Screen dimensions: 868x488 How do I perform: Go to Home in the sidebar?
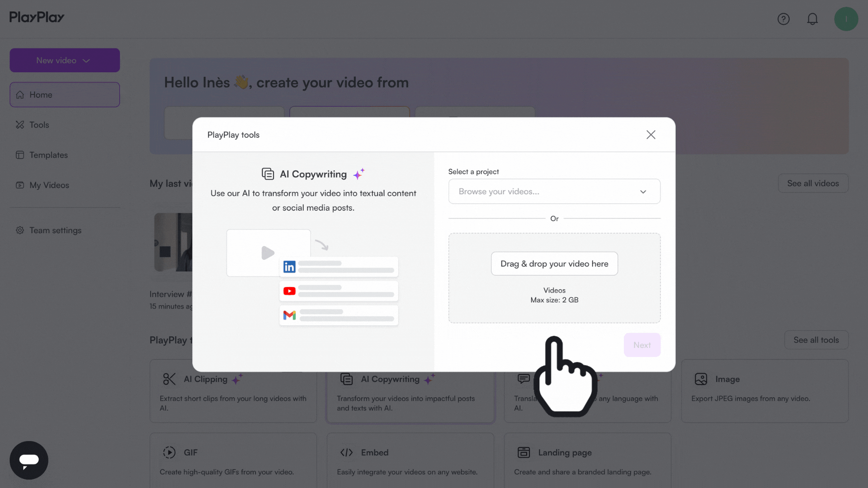65,94
